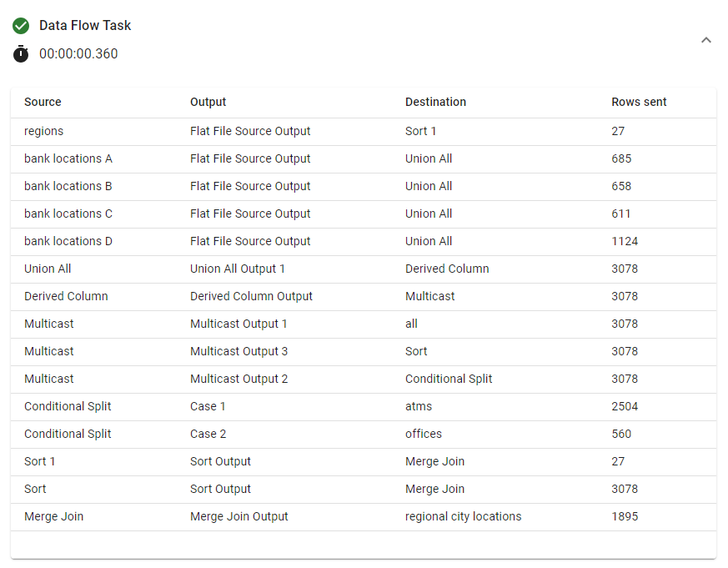This screenshot has height=568, width=728.
Task: Click the Rows sent column header
Action: click(x=639, y=102)
